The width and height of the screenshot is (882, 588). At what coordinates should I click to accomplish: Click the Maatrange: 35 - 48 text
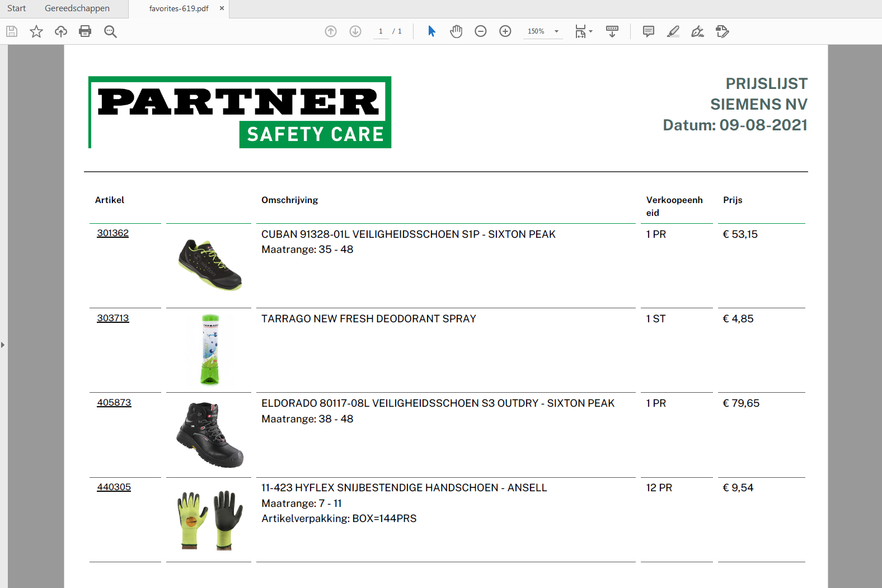click(307, 249)
